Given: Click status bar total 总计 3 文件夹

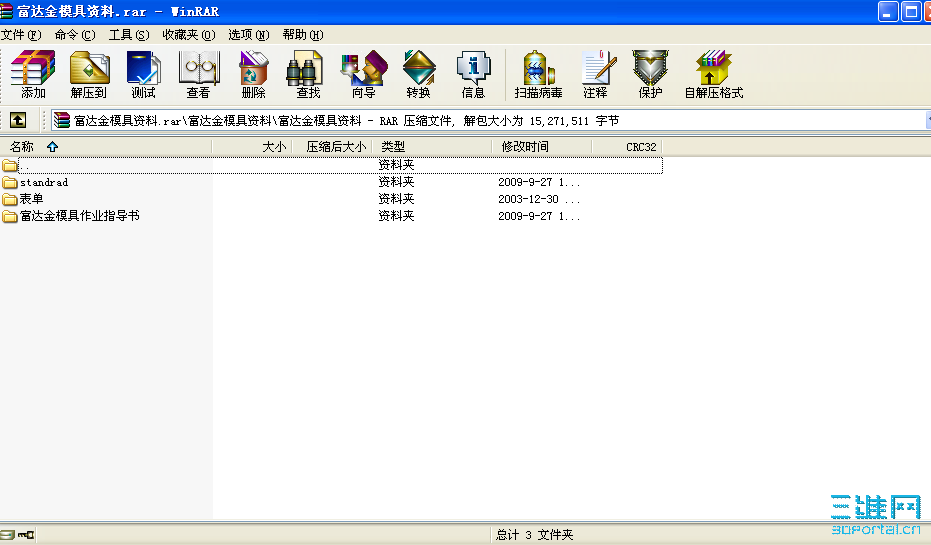Looking at the screenshot, I should (x=534, y=535).
